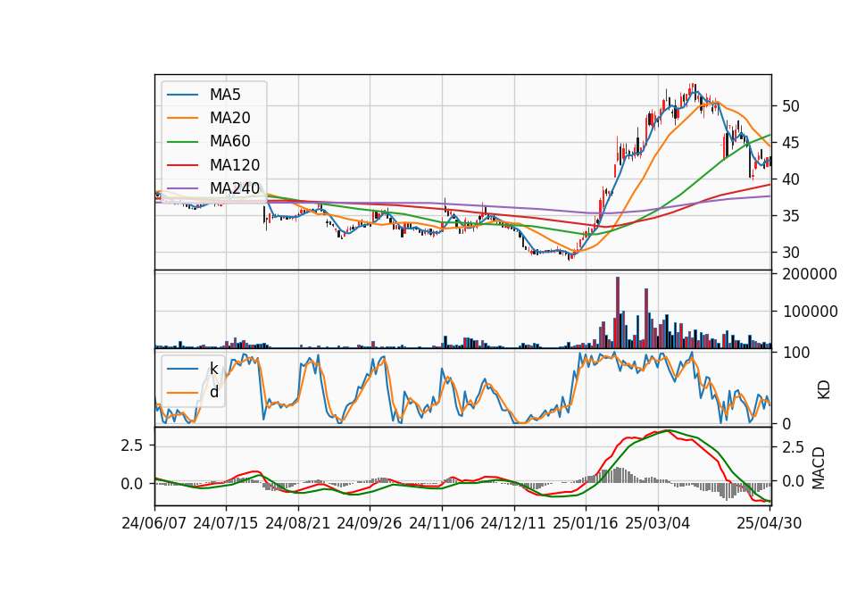Click the 25/04/30 date axis label
Image resolution: width=857 pixels, height=616 pixels.
tap(769, 524)
